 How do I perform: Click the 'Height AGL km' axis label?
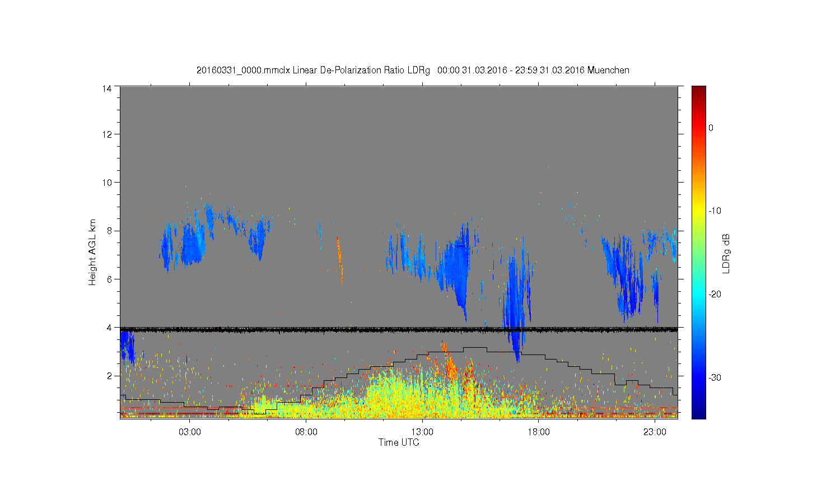click(x=92, y=252)
